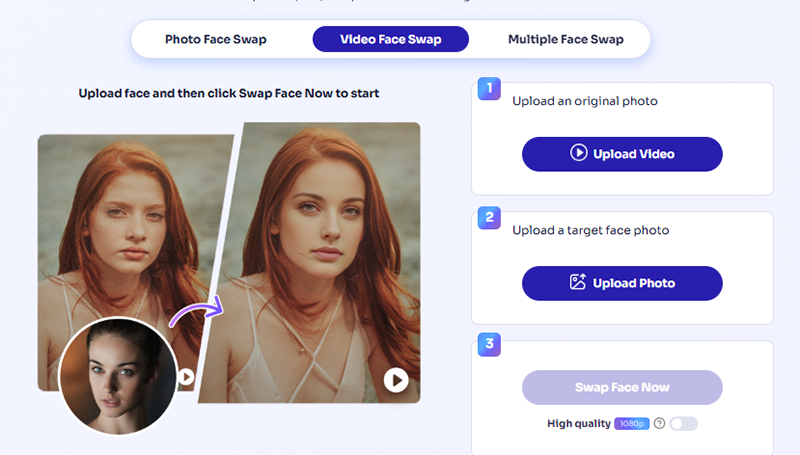Select the 'Upload an original photo' text
The image size is (800, 455).
click(585, 101)
